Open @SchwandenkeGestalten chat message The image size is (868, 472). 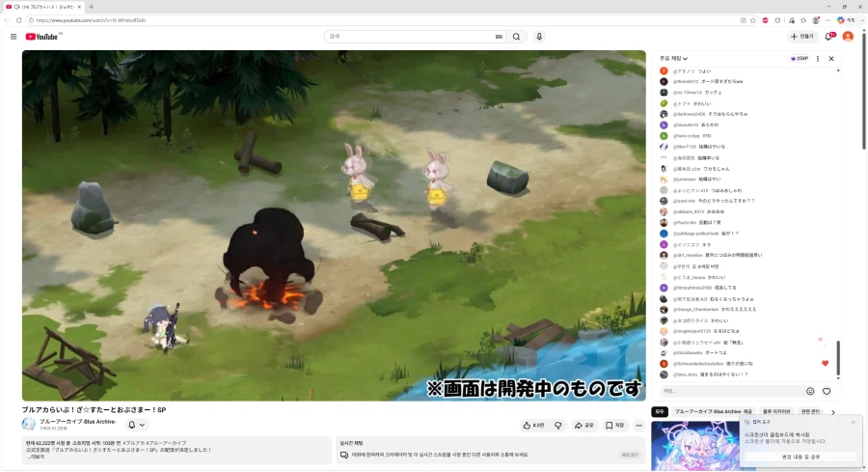[x=713, y=364]
